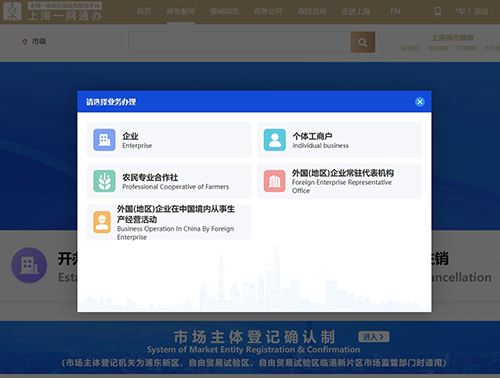Focus the top search input field
The image size is (500, 378).
[240, 42]
